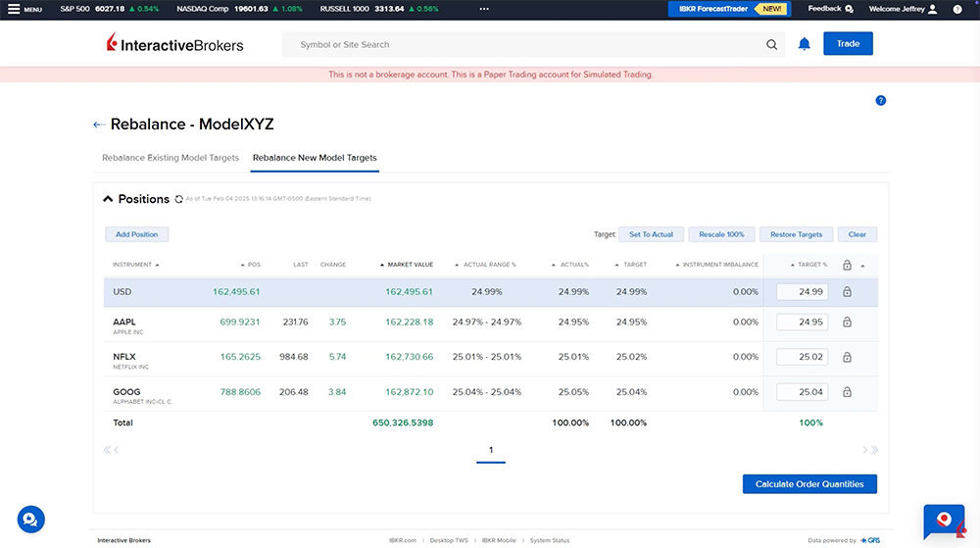Toggle lock for USD target
Screen dimensions: 980x548
coord(847,292)
